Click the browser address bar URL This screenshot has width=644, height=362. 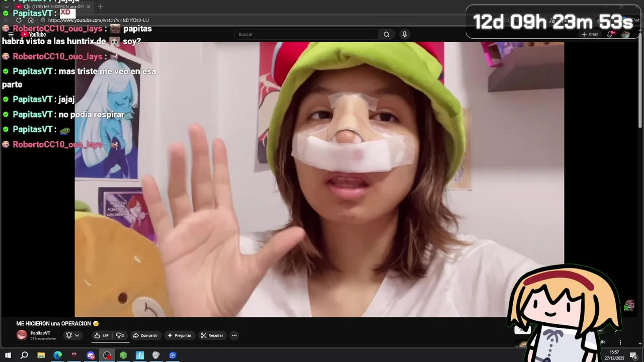tap(99, 20)
